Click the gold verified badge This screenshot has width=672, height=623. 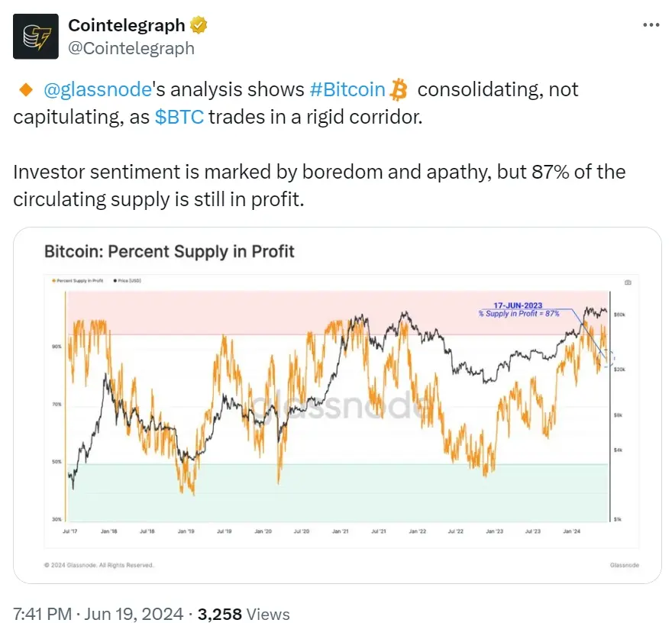tap(198, 26)
